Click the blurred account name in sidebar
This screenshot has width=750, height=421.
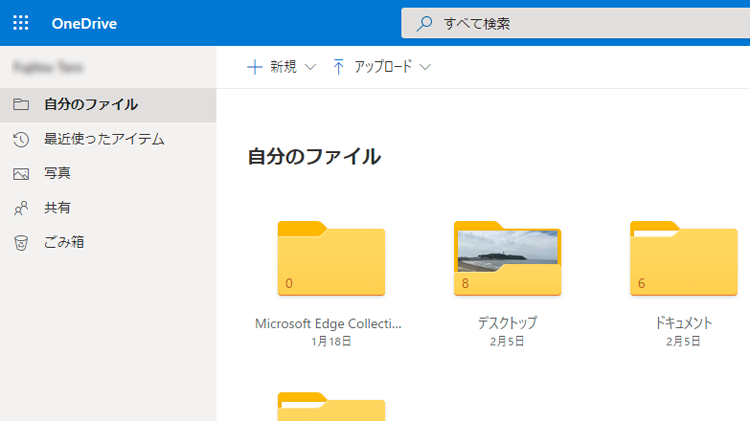(48, 67)
